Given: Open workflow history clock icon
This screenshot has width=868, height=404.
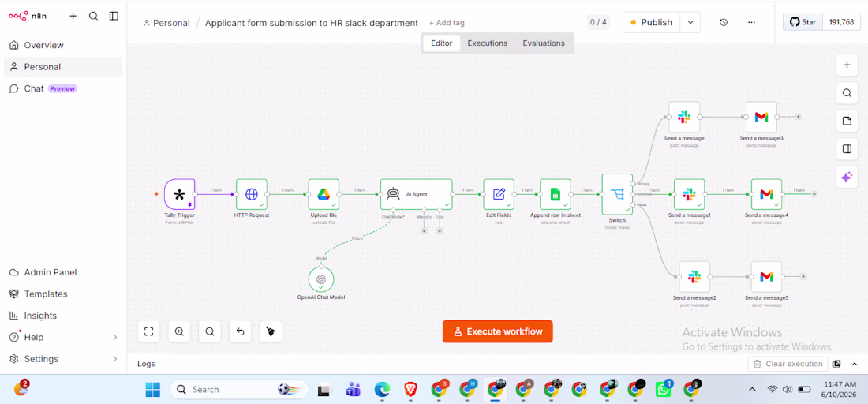Looking at the screenshot, I should (724, 23).
